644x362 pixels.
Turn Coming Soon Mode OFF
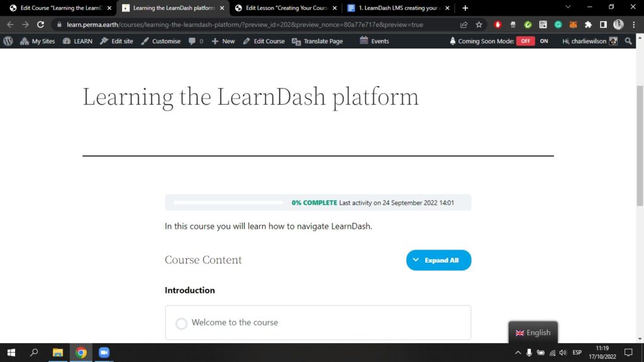(525, 41)
